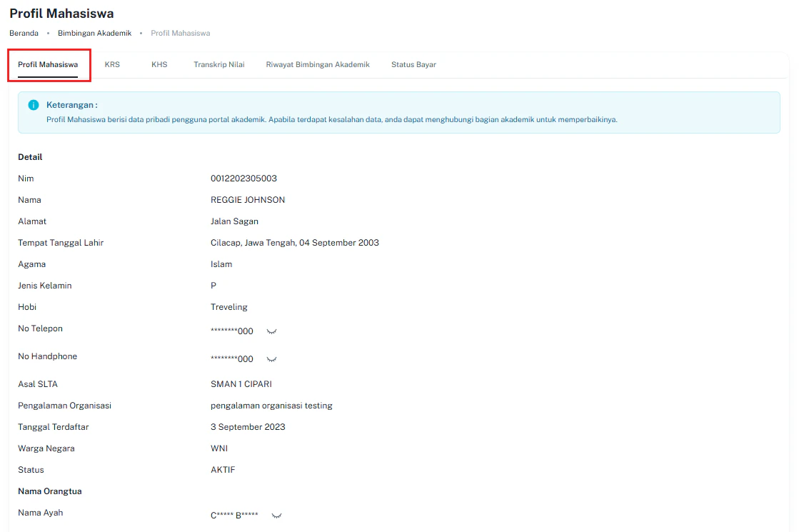
Task: Open the Profil Mahasiswa tab
Action: coord(48,65)
